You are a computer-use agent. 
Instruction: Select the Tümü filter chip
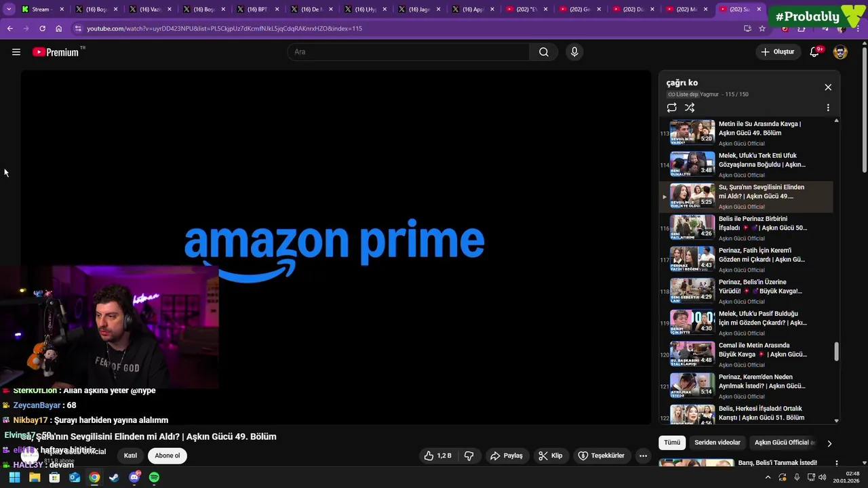672,443
